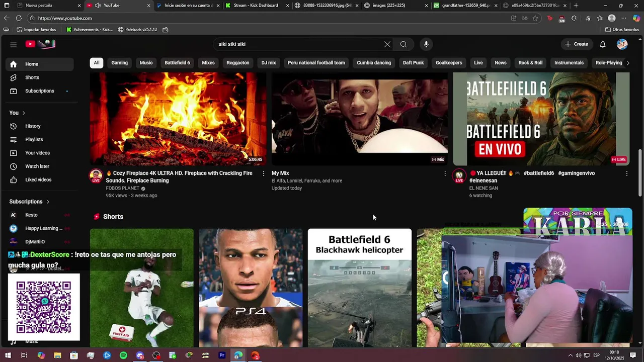Expand the You section chevron
Viewport: 644px width, 362px height.
tap(24, 113)
